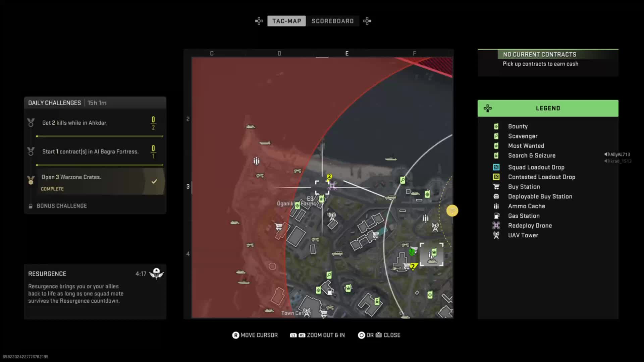Select the map Ammo Cache near the eastern UAV tower

425,219
